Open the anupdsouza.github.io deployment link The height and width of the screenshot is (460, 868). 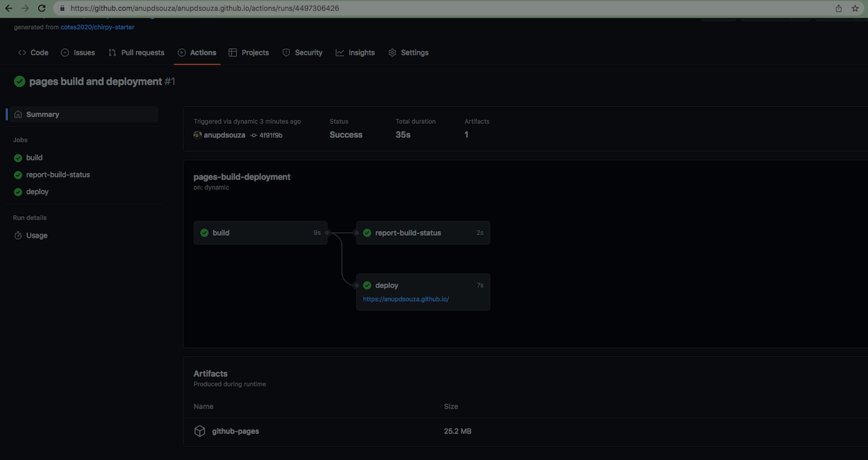click(406, 300)
